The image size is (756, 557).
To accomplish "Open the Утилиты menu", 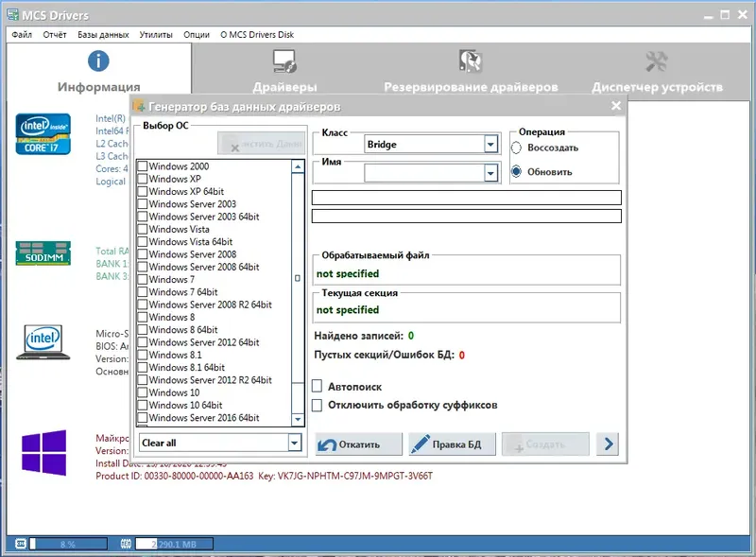I will pyautogui.click(x=156, y=35).
